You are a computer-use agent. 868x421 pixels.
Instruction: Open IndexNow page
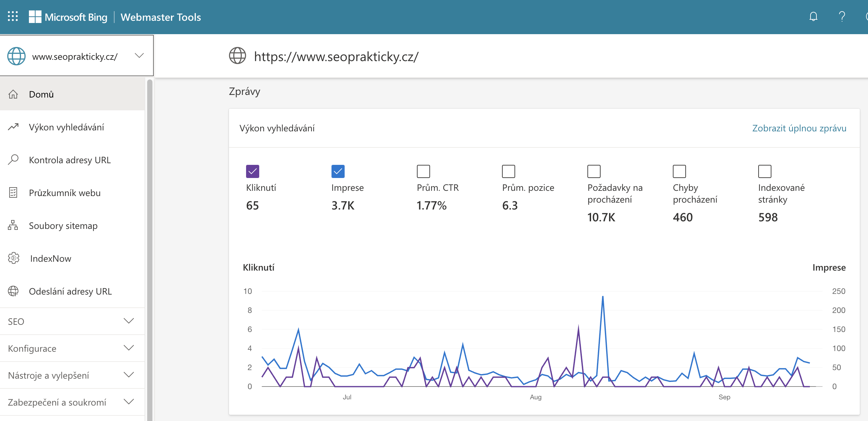coord(72,258)
